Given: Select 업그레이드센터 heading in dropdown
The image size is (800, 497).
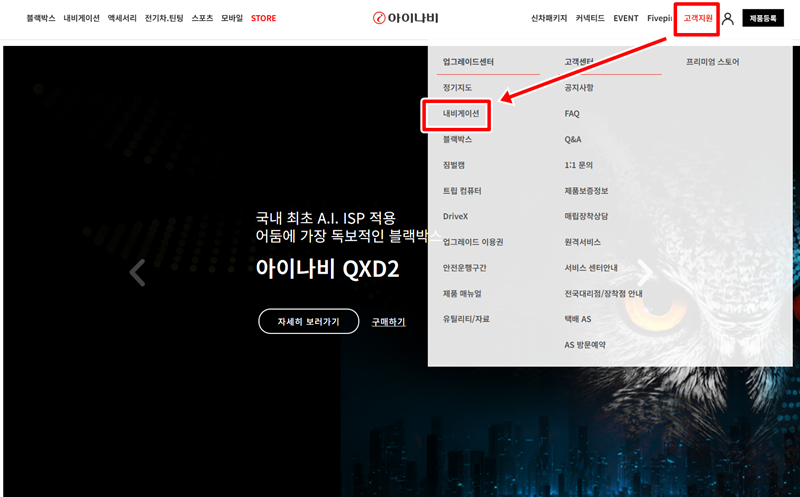Looking at the screenshot, I should [468, 62].
